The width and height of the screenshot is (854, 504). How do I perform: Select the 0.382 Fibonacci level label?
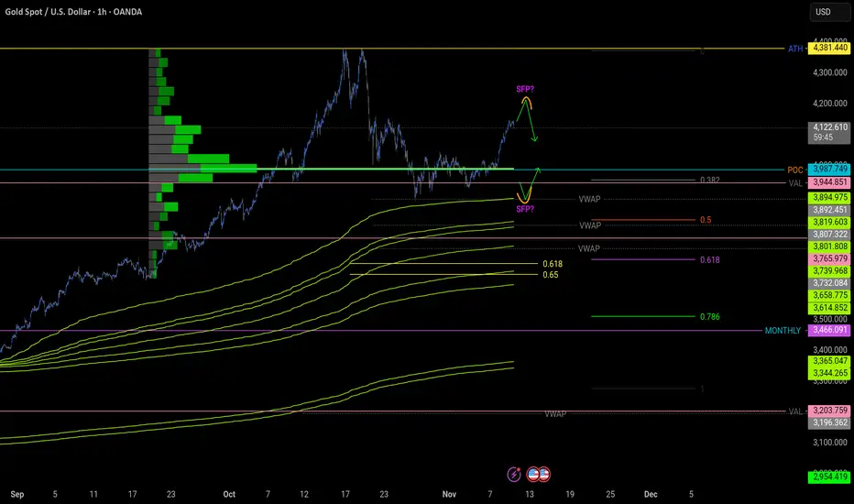[709, 180]
